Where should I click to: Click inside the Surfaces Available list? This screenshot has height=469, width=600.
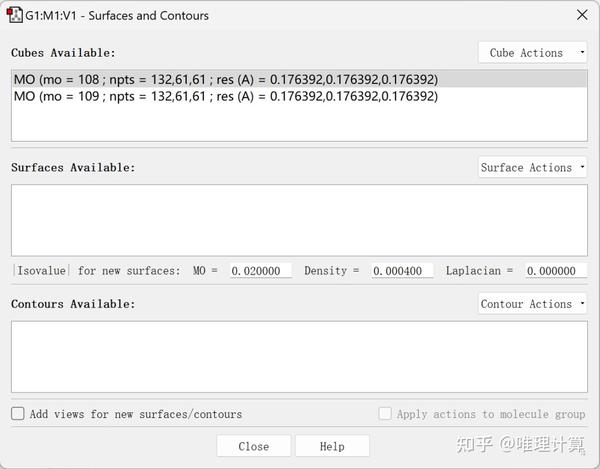pos(298,220)
